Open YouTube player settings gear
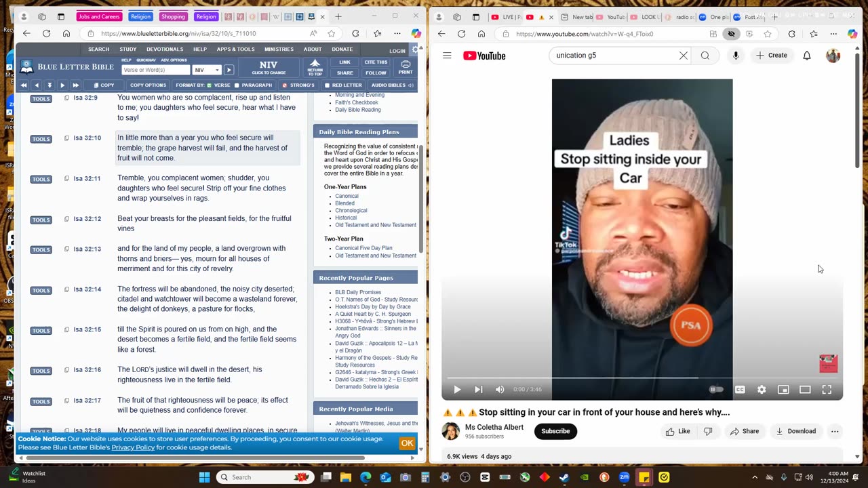Viewport: 868px width, 488px height. click(x=762, y=390)
